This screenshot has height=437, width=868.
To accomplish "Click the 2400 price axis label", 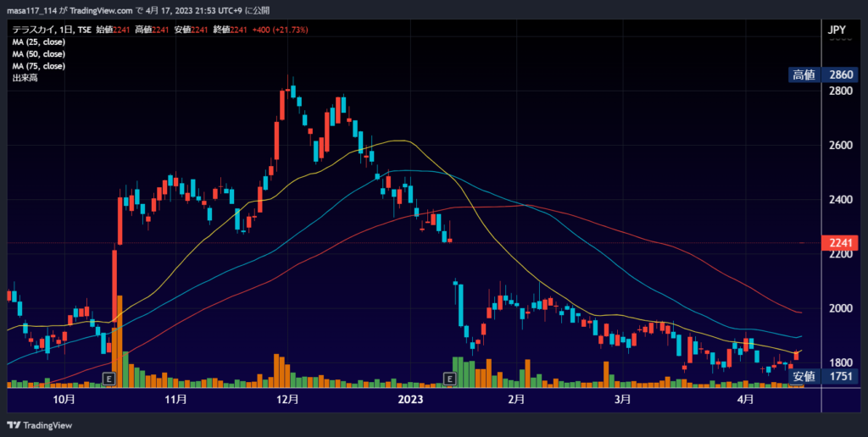I will (x=840, y=200).
